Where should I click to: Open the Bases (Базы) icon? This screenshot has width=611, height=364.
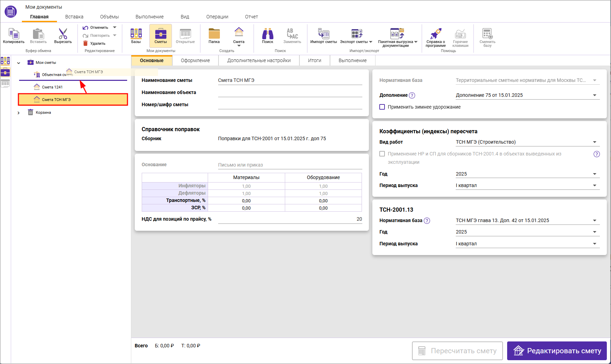136,34
